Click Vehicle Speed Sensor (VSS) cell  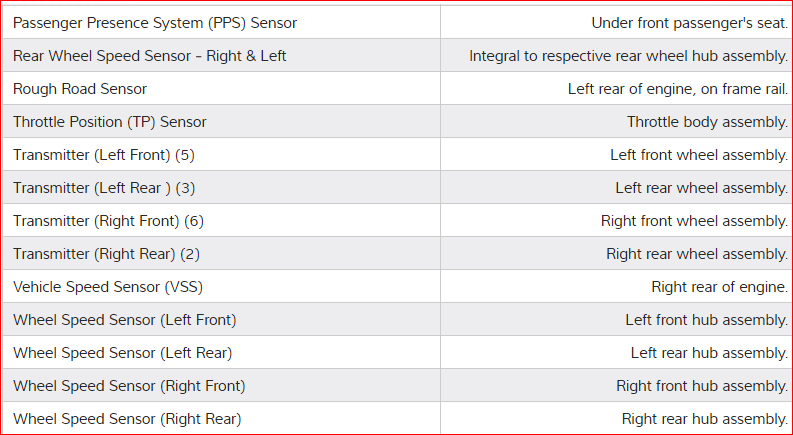click(108, 287)
